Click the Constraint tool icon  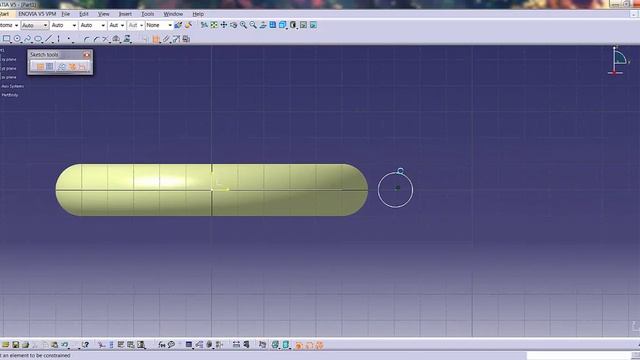coord(156,40)
